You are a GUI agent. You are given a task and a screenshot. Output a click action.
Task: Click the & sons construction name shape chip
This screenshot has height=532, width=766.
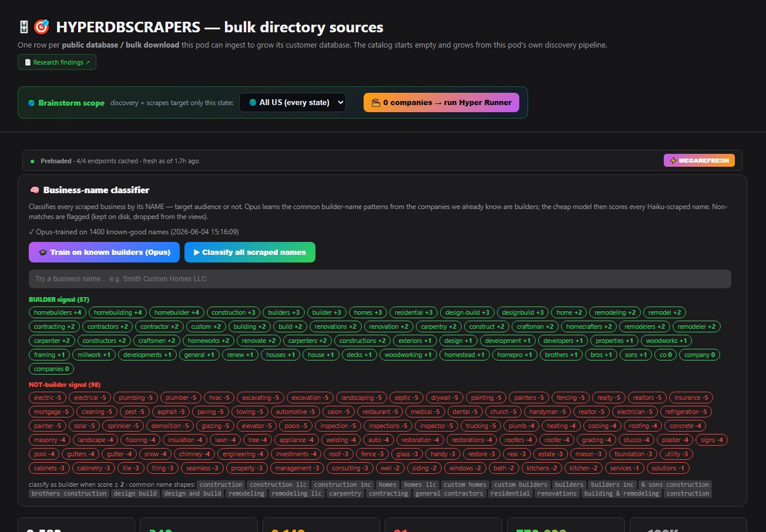tap(675, 484)
